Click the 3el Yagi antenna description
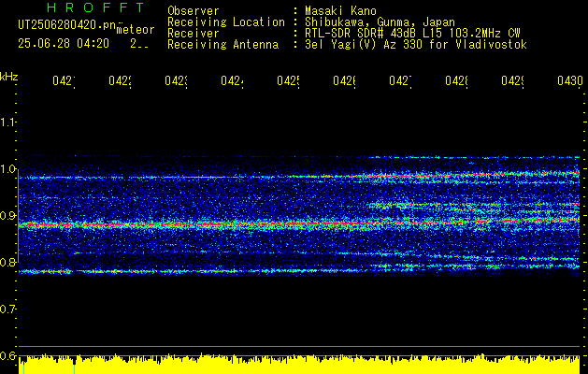 tap(416, 45)
